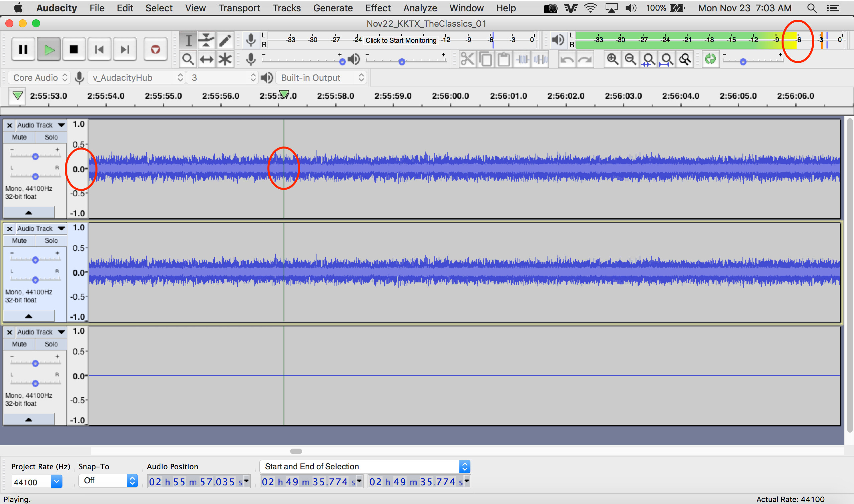Screen dimensions: 854x504
Task: Click the green Play-at-Speed icon
Action: pos(710,59)
